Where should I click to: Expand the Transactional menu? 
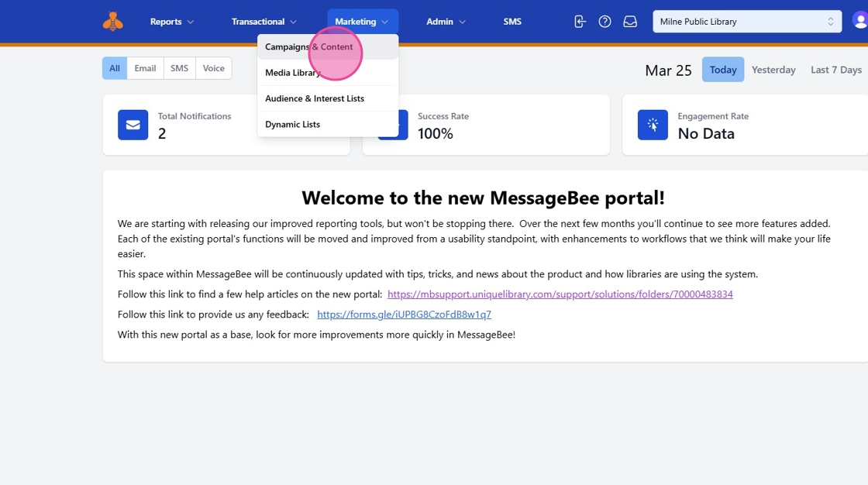click(263, 22)
